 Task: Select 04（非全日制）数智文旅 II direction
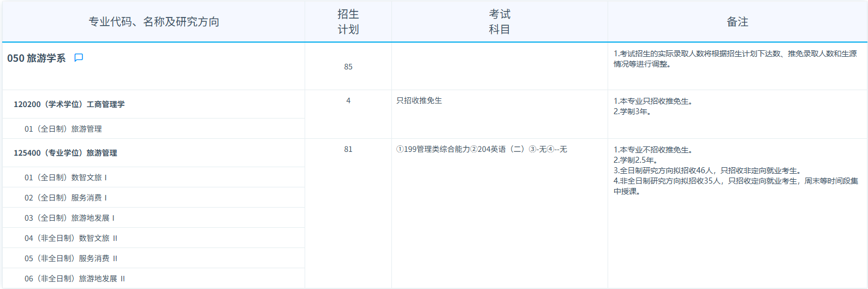(71, 238)
